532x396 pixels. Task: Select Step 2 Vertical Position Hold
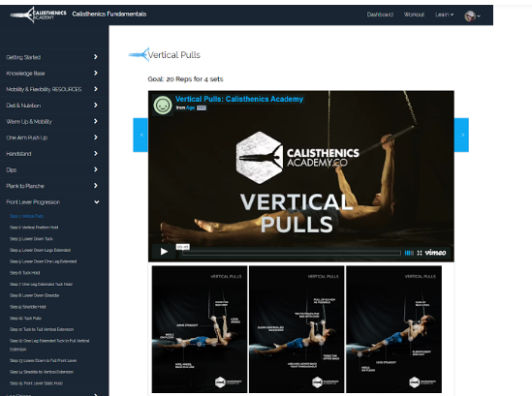(34, 228)
